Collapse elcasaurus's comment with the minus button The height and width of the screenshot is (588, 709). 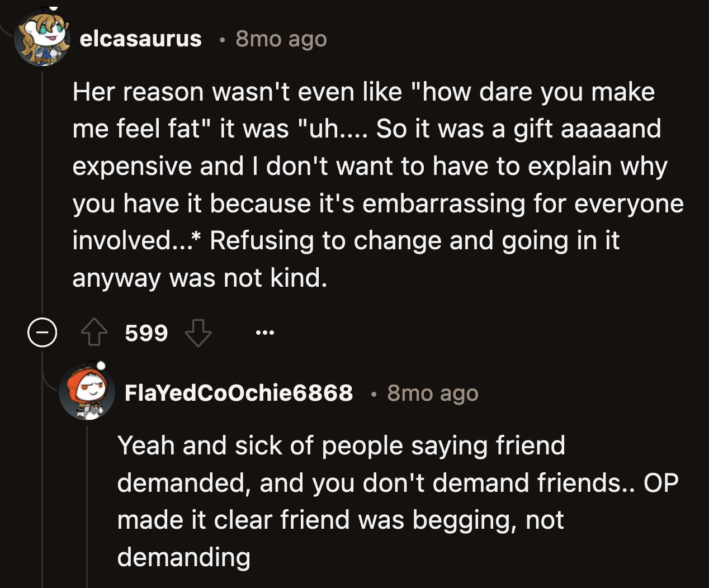pos(41,333)
